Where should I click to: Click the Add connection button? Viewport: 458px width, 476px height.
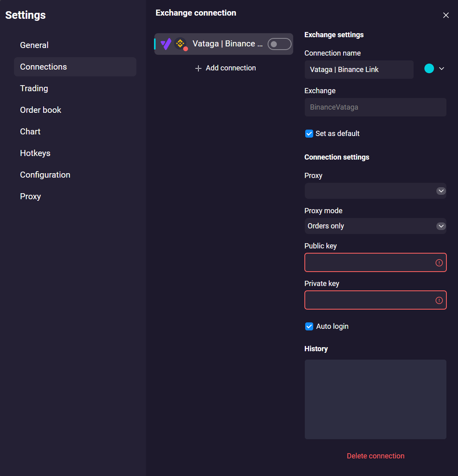click(225, 68)
